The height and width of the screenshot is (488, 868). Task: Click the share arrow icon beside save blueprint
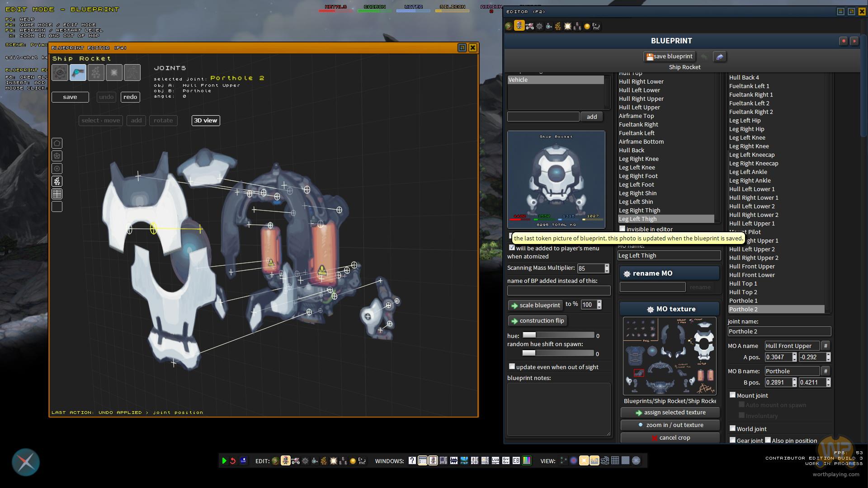tap(720, 56)
